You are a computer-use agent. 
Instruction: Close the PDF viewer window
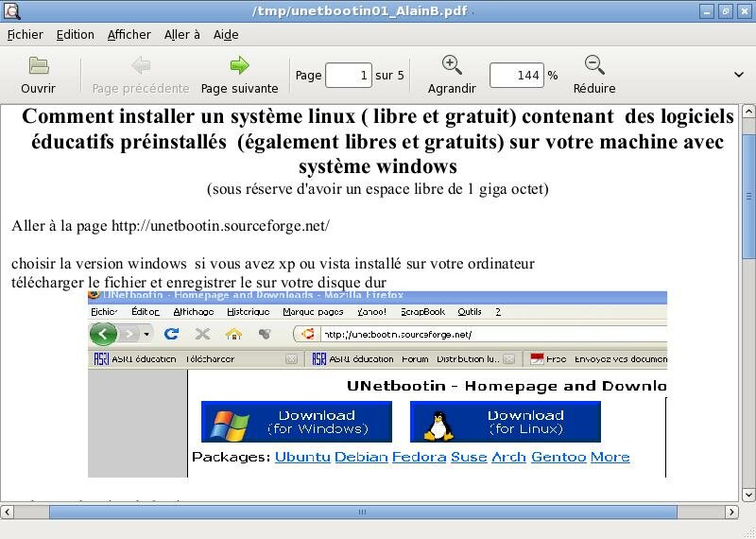click(x=744, y=11)
